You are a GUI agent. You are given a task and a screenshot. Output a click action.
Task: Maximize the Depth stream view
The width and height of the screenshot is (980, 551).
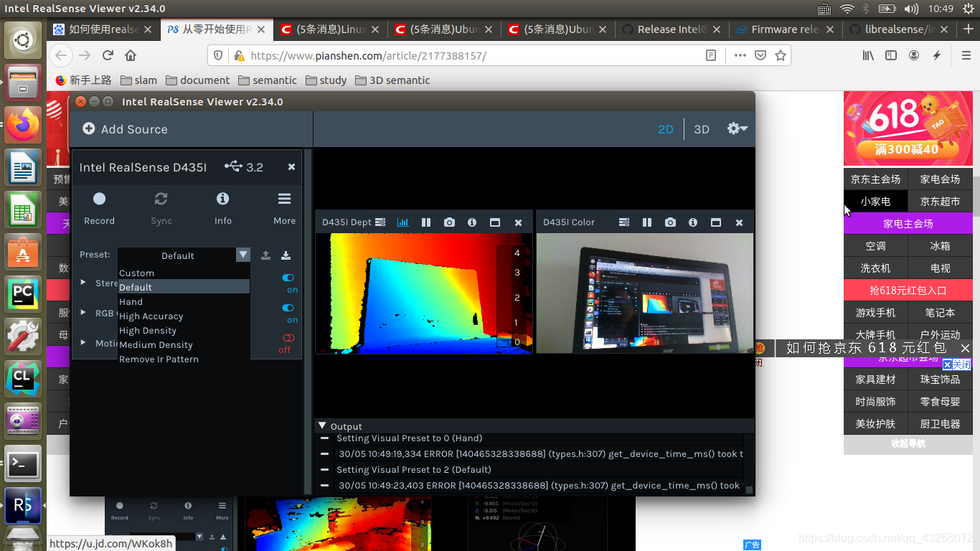tap(495, 222)
